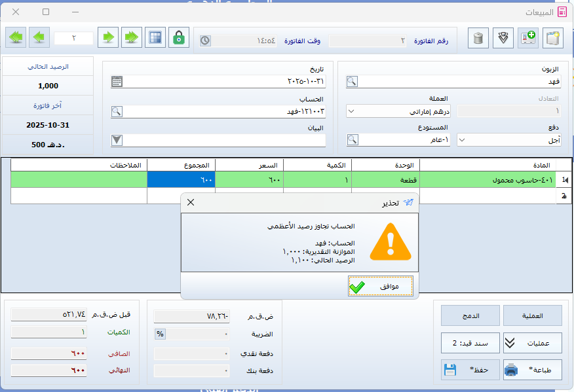Click the طباعة print button
The image size is (574, 392).
532,370
